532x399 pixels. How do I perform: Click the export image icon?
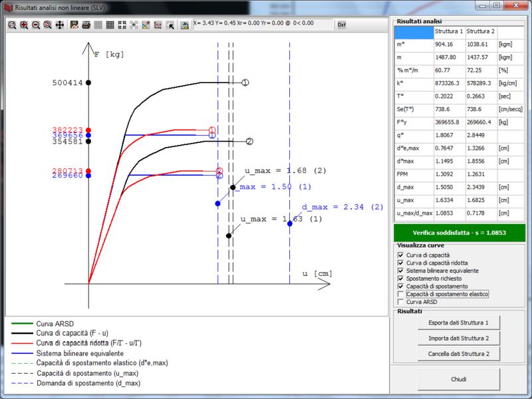click(185, 25)
